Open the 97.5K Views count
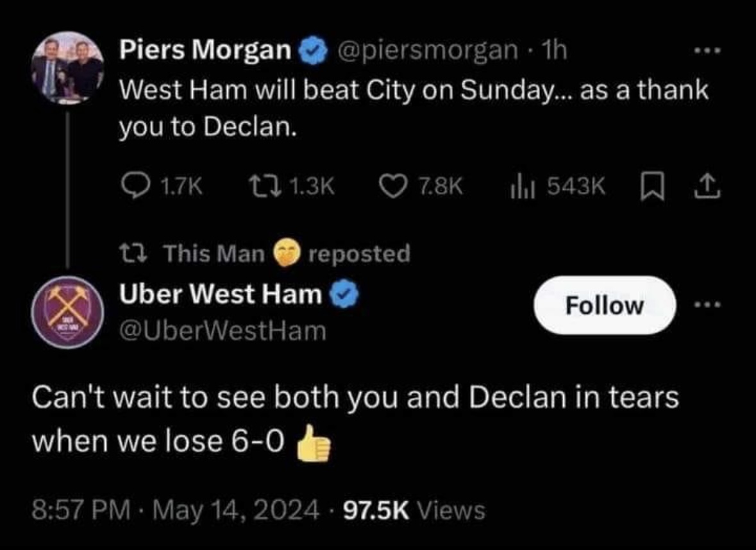The height and width of the screenshot is (550, 756). 414,510
